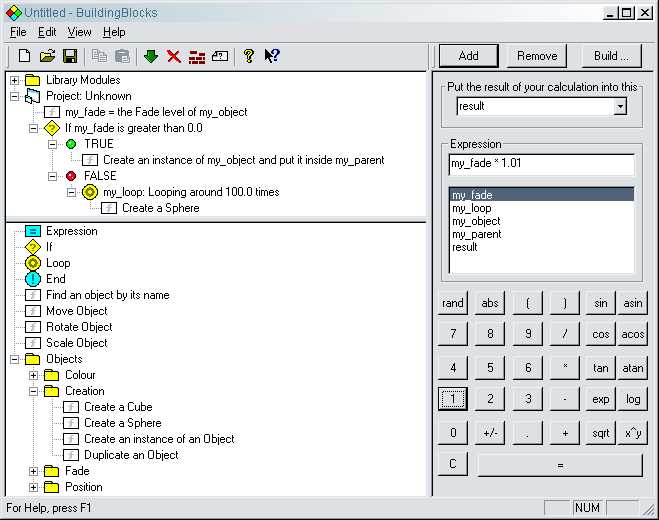This screenshot has width=659, height=520.
Task: Click the red FALSE branch icon
Action: 71,176
